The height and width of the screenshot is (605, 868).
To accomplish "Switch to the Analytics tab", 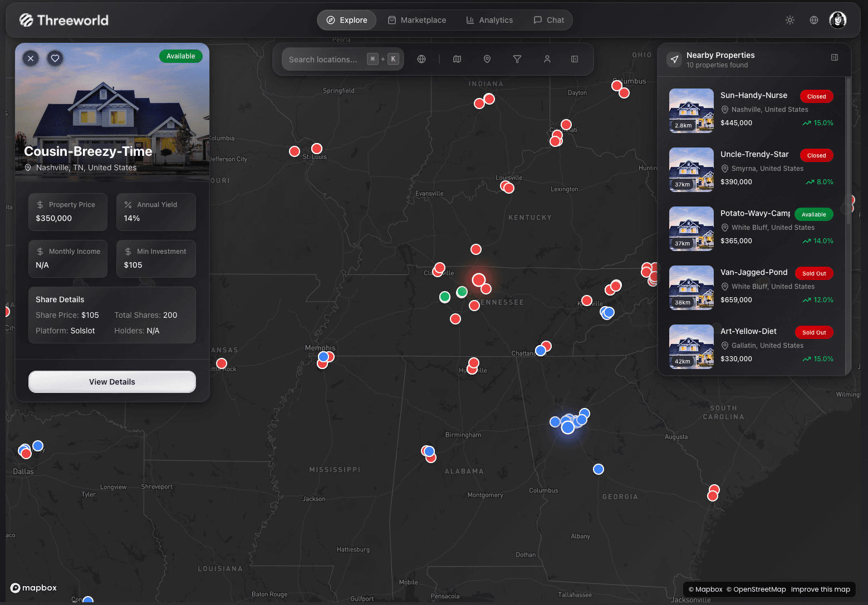I will tap(489, 19).
